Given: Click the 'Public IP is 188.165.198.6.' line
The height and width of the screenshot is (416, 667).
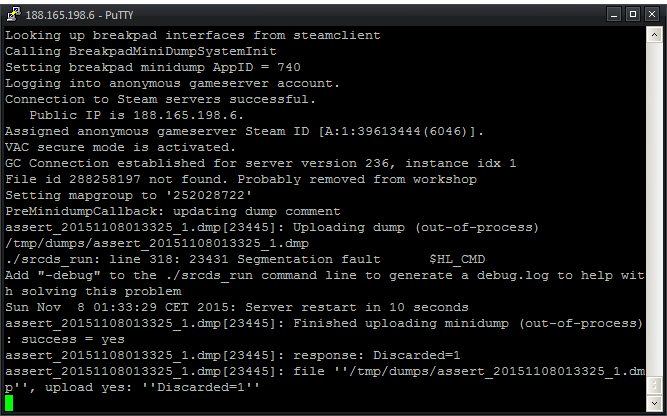Looking at the screenshot, I should coord(137,116).
